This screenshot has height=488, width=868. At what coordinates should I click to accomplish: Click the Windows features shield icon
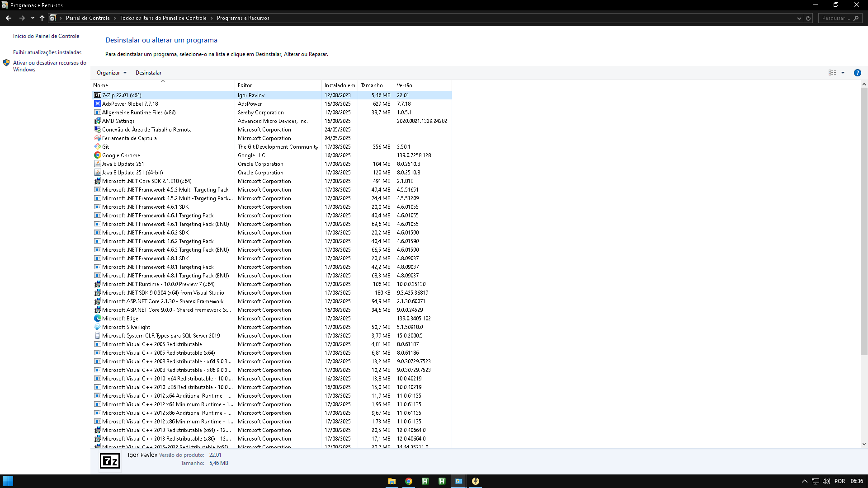coord(6,63)
